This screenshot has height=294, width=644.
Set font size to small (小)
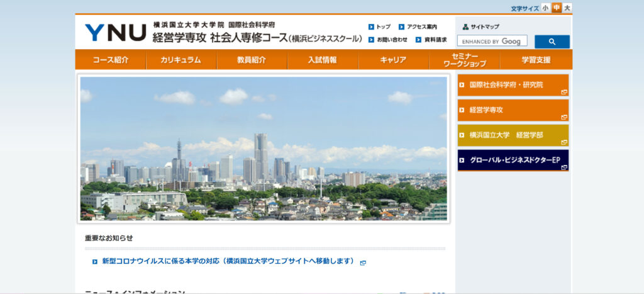point(545,8)
